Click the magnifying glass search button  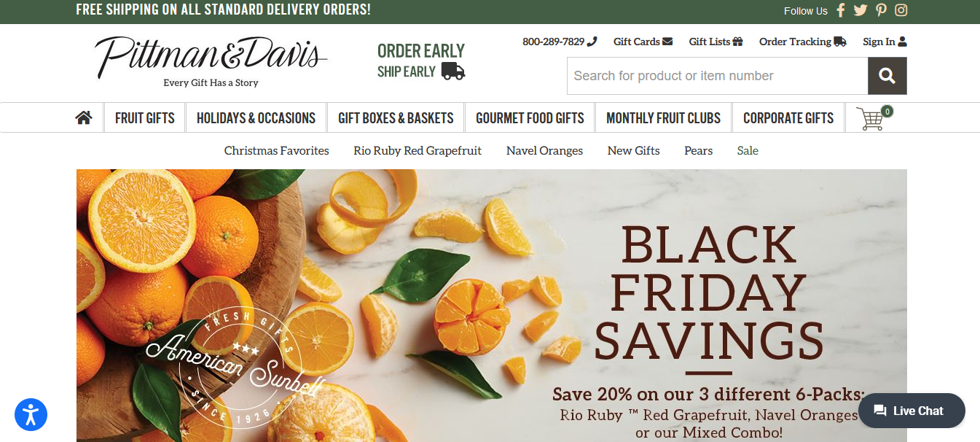(x=887, y=76)
